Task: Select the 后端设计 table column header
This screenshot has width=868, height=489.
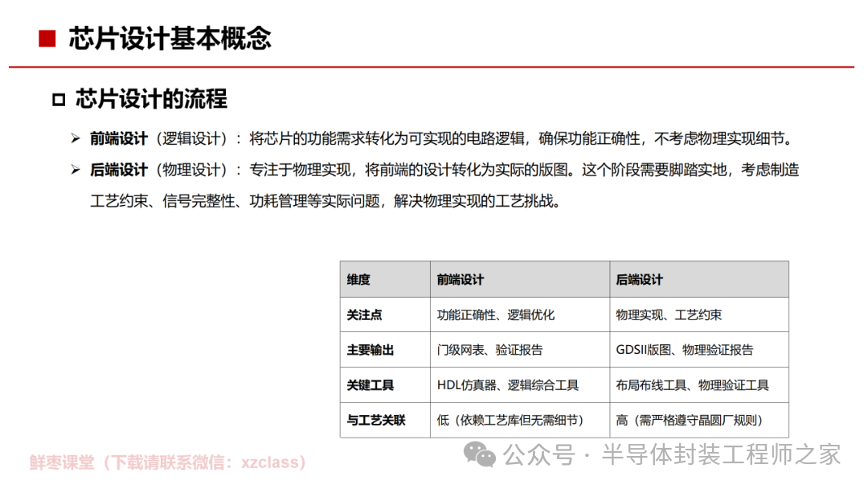Action: pos(639,280)
